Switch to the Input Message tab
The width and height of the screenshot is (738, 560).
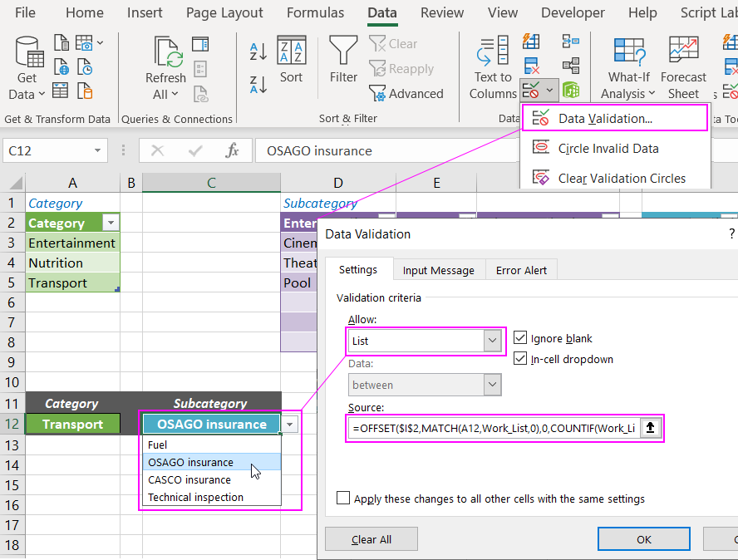438,270
